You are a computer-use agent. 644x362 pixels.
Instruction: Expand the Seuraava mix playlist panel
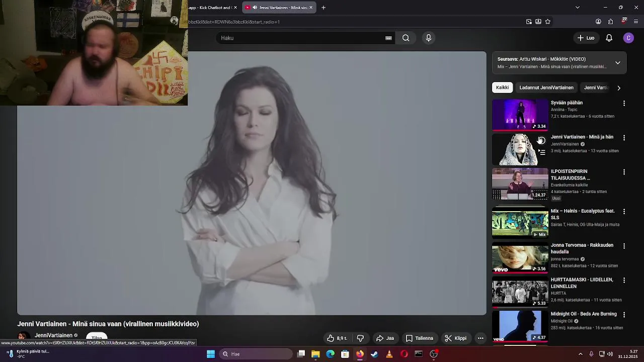pos(618,63)
